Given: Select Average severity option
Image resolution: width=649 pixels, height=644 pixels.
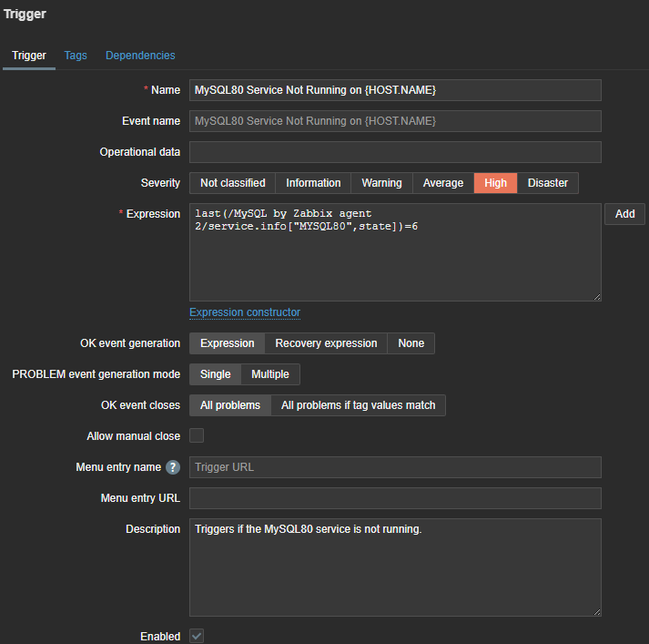Looking at the screenshot, I should click(443, 183).
